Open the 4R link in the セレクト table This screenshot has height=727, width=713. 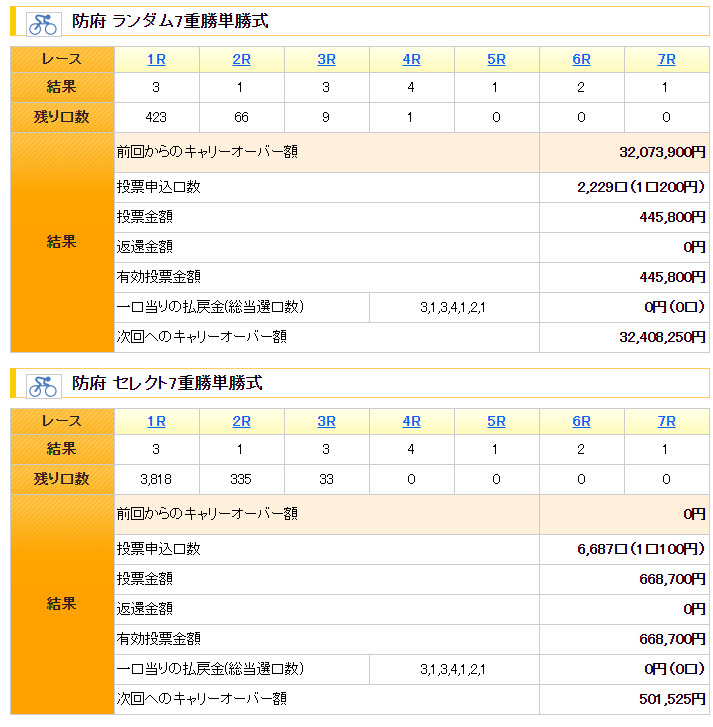[411, 421]
